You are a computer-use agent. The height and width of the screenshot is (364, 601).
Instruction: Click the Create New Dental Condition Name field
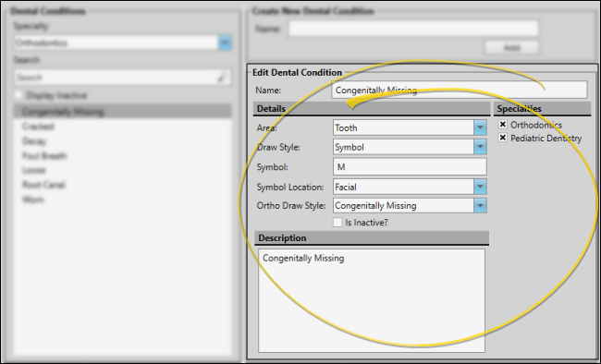click(x=413, y=29)
